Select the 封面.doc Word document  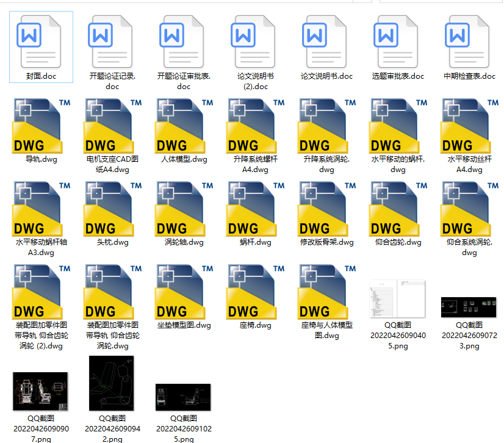41,41
